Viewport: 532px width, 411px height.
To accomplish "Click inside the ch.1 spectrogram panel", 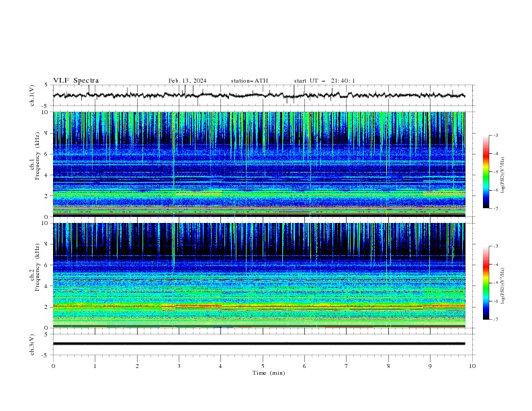I will pos(259,164).
